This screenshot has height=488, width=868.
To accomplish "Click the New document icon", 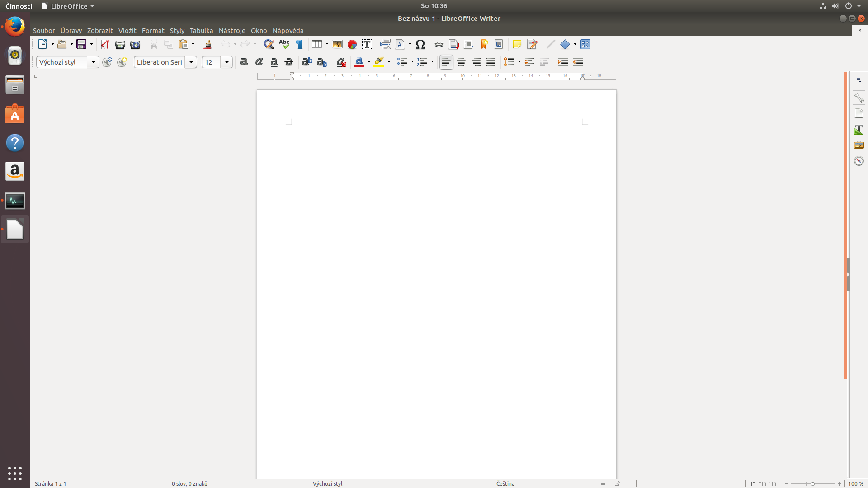I will point(42,44).
